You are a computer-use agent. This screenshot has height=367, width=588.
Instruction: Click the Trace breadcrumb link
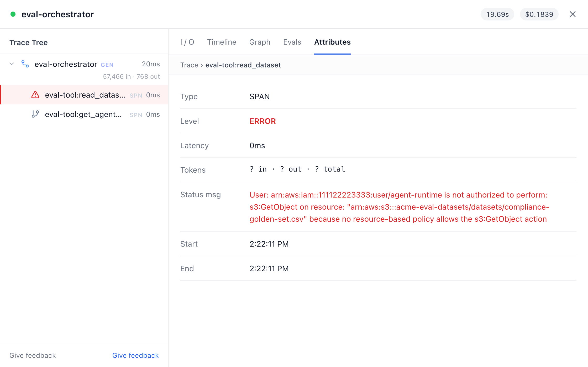[x=189, y=65]
